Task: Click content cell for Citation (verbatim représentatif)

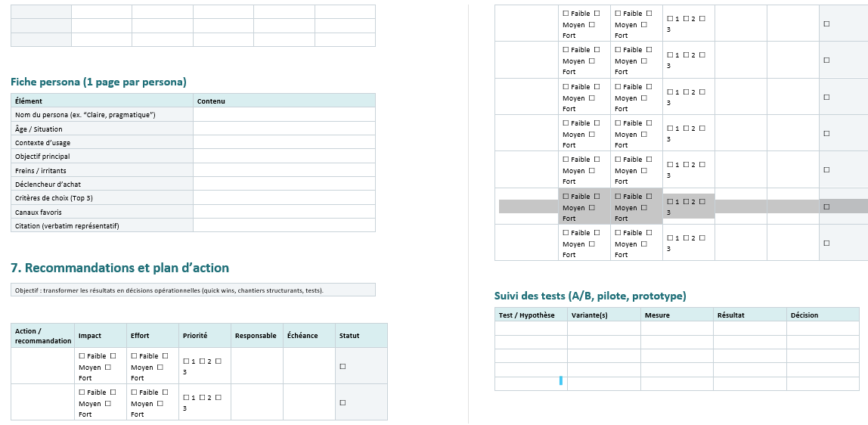Action: [284, 226]
